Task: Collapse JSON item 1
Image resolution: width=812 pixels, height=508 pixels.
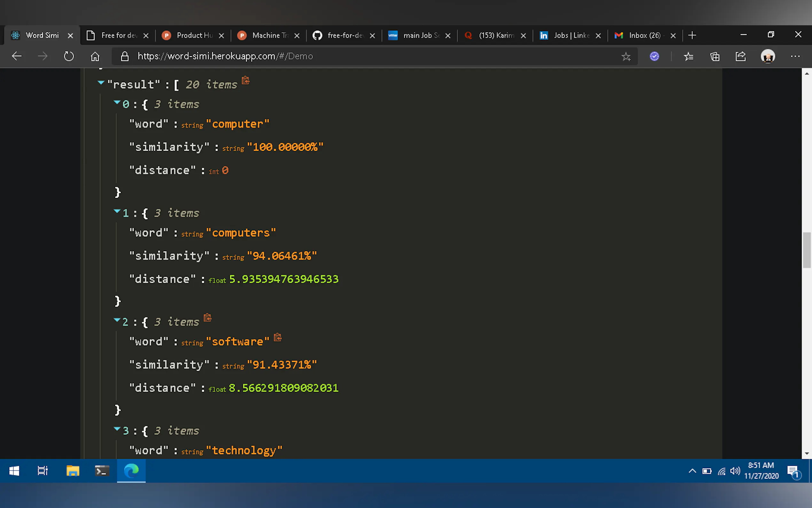Action: [117, 211]
